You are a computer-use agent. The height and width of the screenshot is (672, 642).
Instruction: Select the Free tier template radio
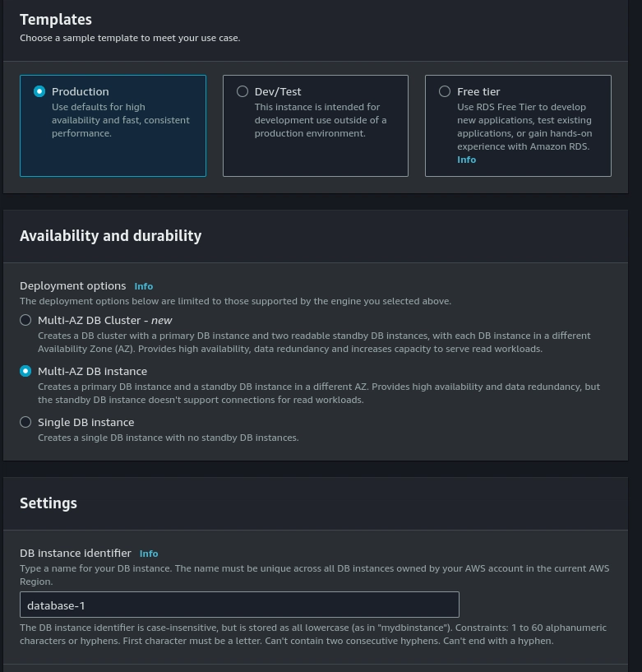(x=445, y=91)
